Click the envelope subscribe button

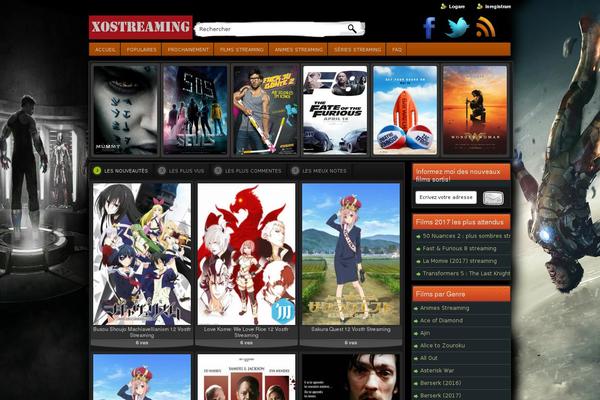point(493,198)
